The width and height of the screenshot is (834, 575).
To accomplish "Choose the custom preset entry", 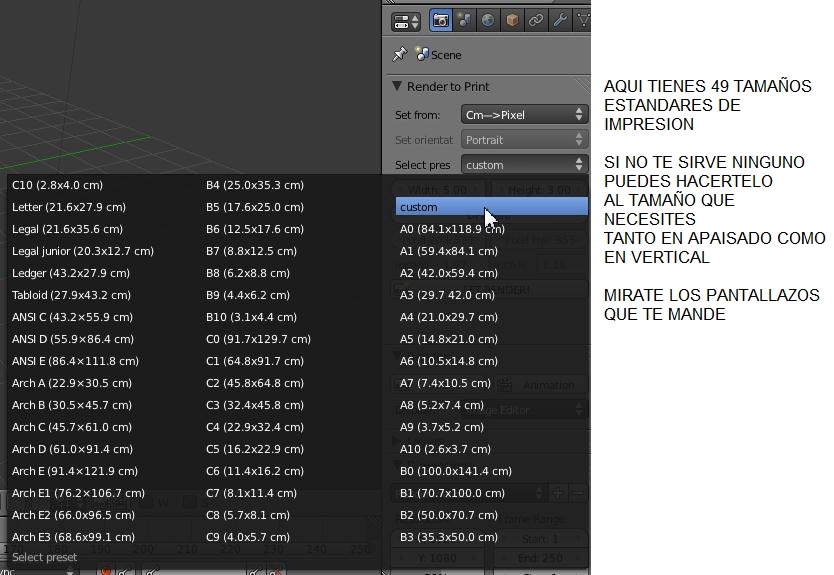I will [491, 207].
